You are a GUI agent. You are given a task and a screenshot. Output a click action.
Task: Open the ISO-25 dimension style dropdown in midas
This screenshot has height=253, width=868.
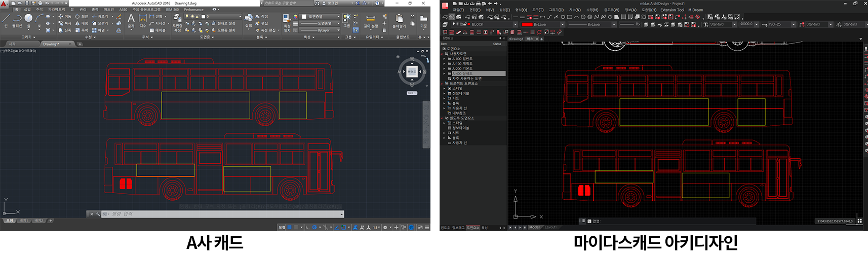[x=794, y=24]
